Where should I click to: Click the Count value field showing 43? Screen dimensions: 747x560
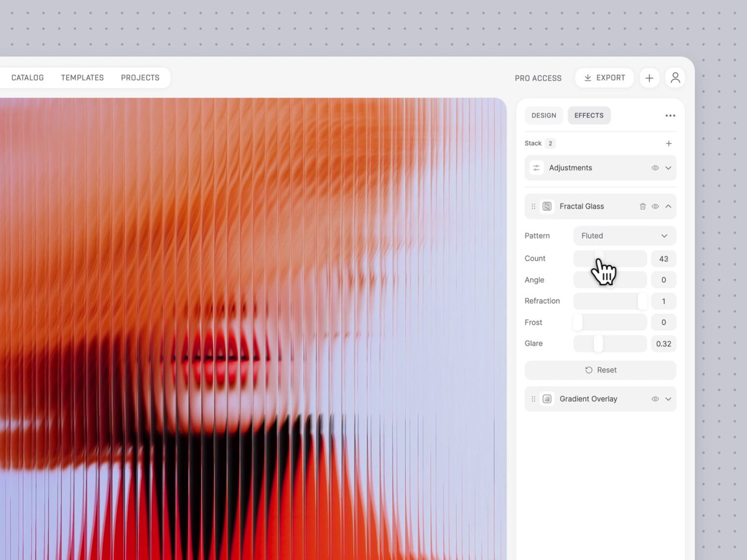664,259
